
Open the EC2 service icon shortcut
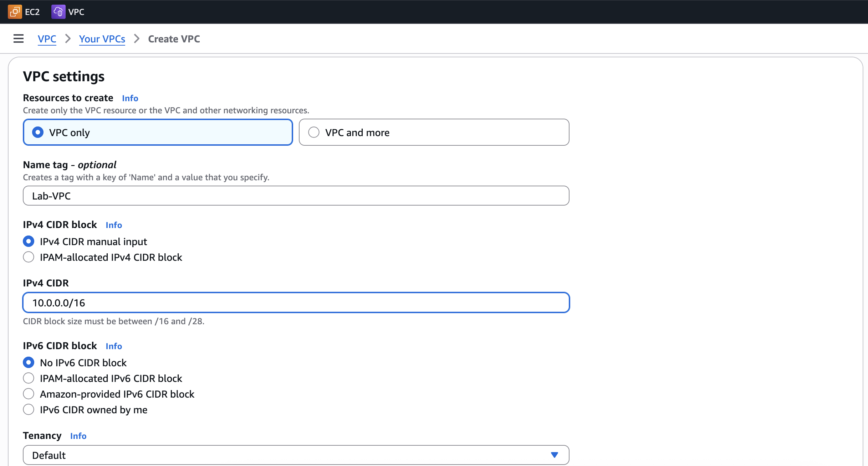pos(15,12)
